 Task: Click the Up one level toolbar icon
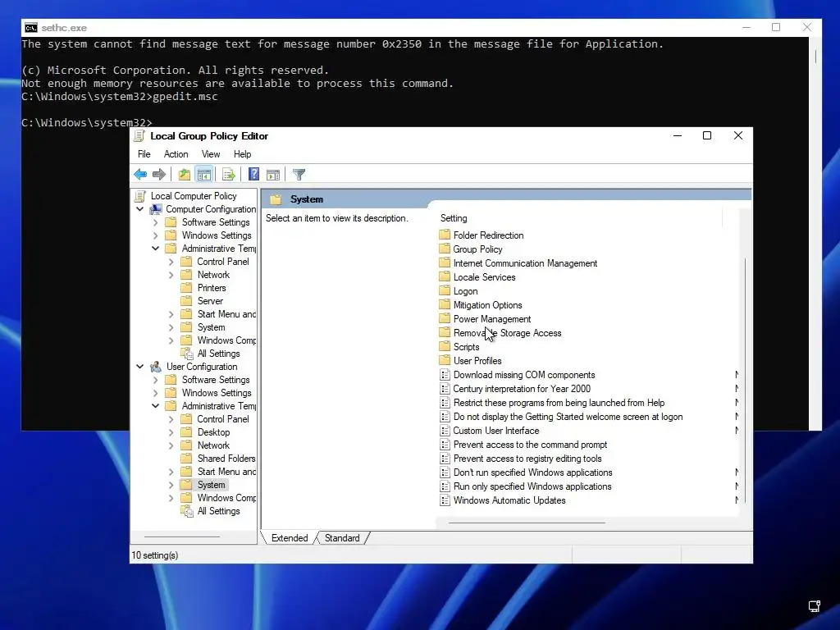point(185,174)
